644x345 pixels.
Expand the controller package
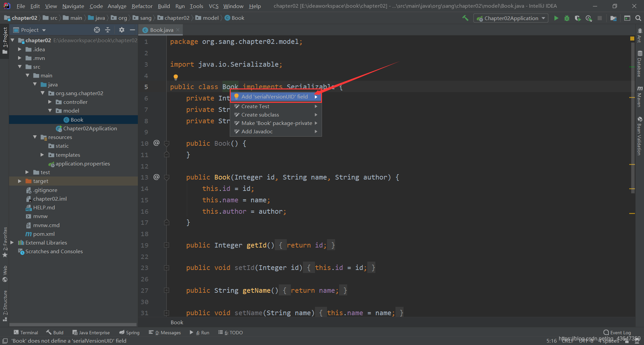click(x=50, y=102)
